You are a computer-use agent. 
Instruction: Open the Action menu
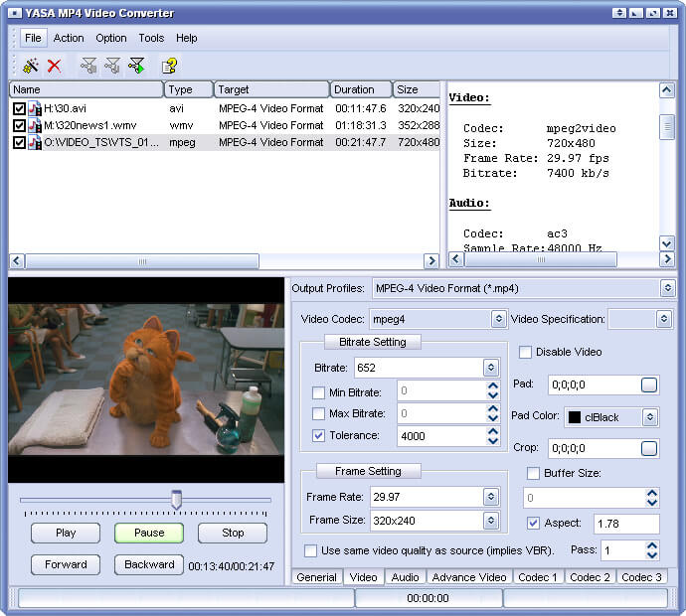pos(69,38)
